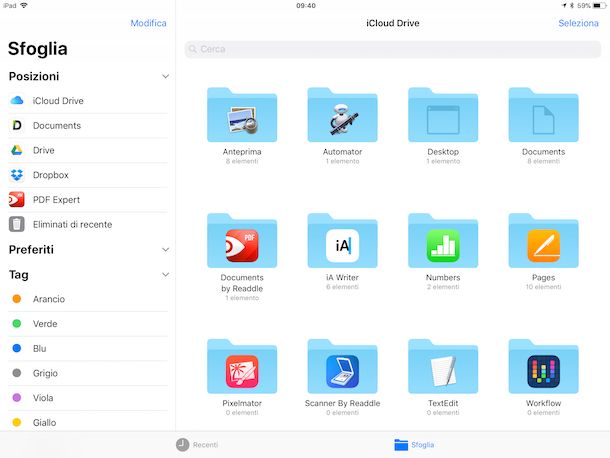Click the PDF Expert icon in sidebar
The width and height of the screenshot is (610, 458).
click(17, 200)
